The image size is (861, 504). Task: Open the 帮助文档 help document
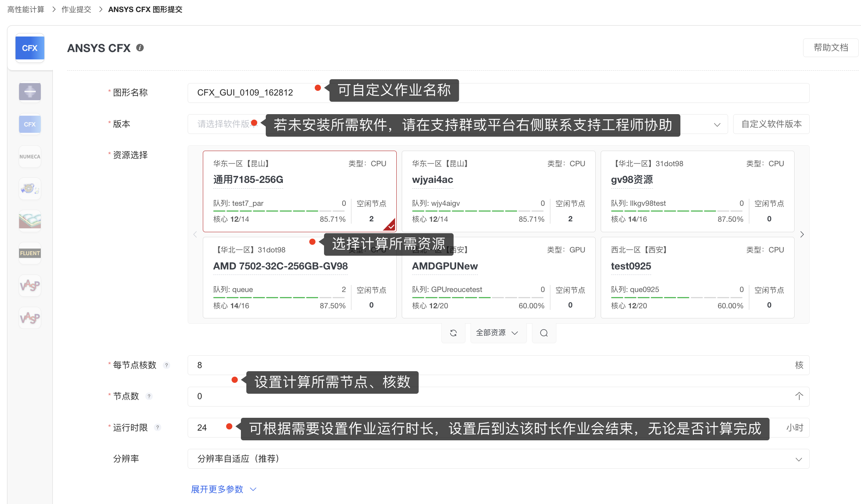(831, 48)
